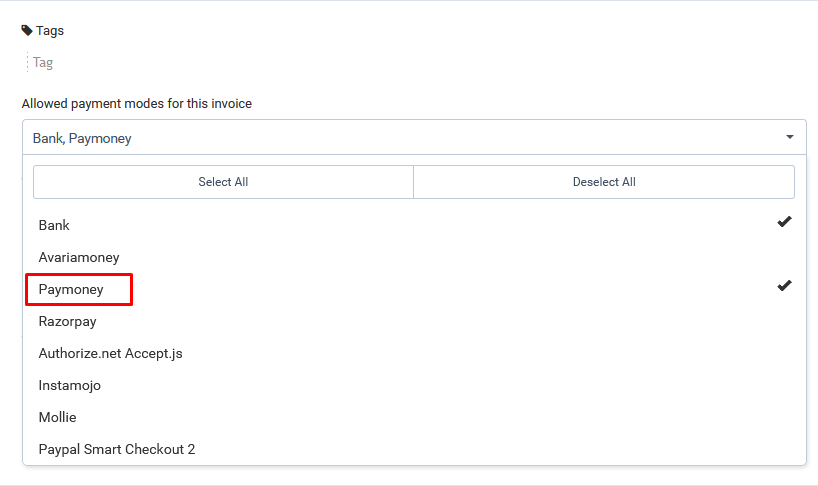Image resolution: width=818 pixels, height=486 pixels.
Task: Click the checkmark icon on Bank row
Action: point(784,222)
